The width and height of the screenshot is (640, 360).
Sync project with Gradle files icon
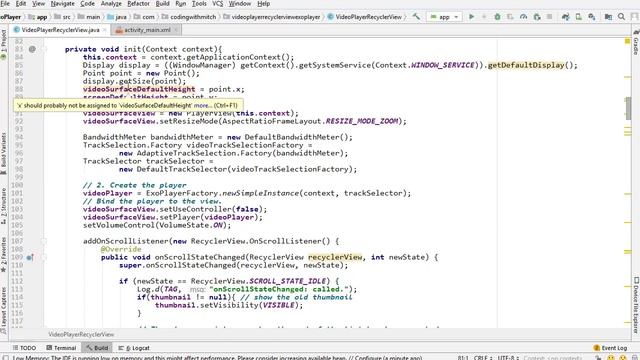[565, 17]
